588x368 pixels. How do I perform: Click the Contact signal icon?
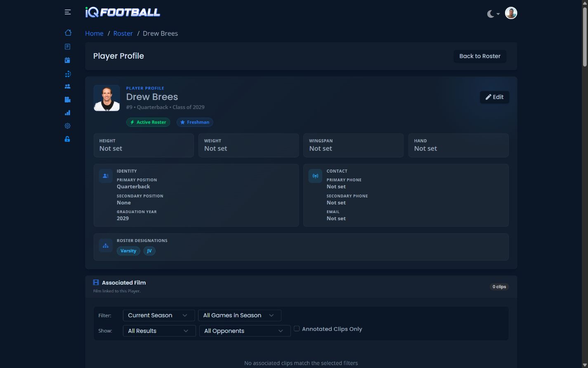point(315,176)
